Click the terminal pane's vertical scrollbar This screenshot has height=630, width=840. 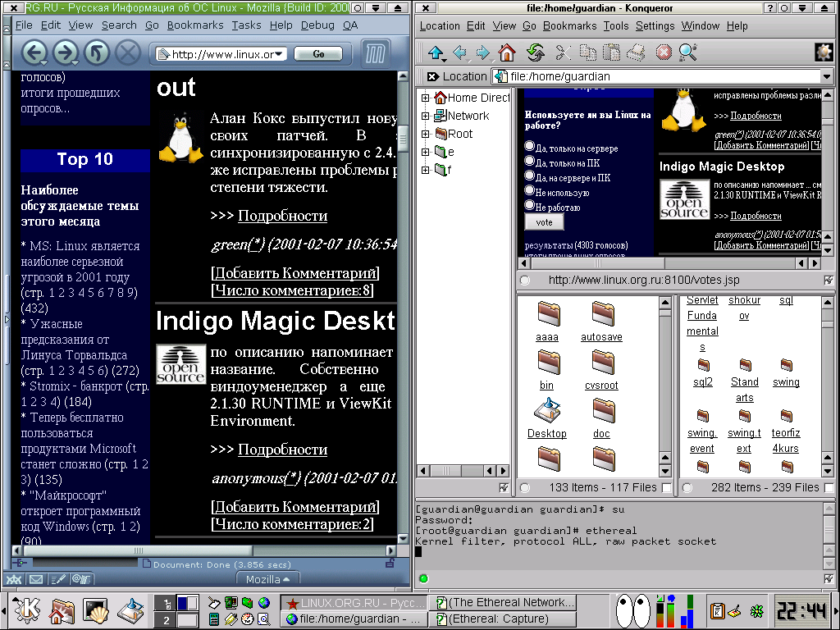pos(829,536)
